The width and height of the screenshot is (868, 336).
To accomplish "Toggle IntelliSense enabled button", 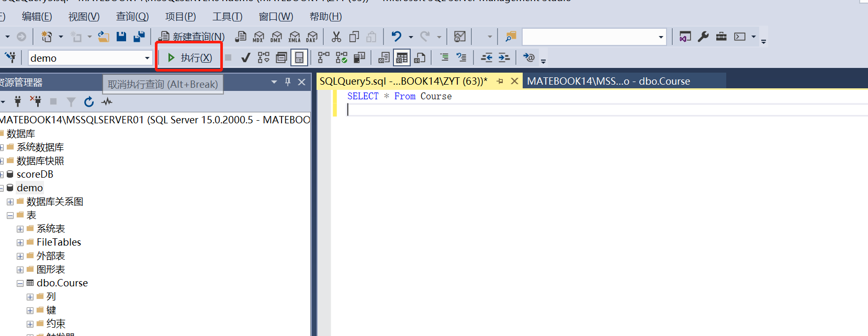I will tap(299, 57).
